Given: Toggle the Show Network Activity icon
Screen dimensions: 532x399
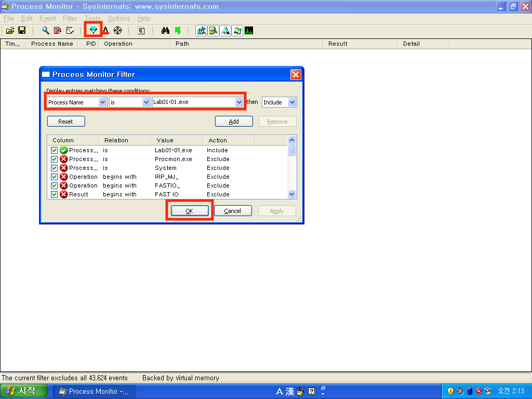Looking at the screenshot, I should coord(225,31).
